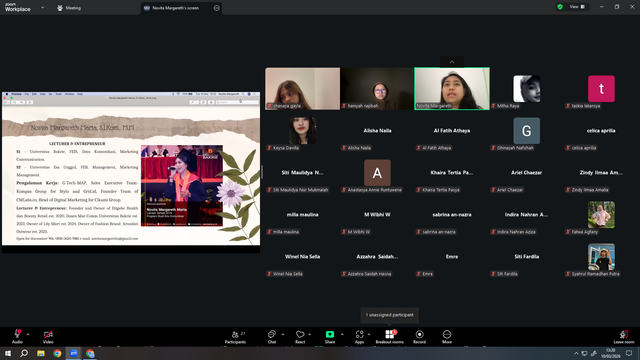This screenshot has width=640, height=360.
Task: Click the Leave room button
Action: click(x=624, y=337)
